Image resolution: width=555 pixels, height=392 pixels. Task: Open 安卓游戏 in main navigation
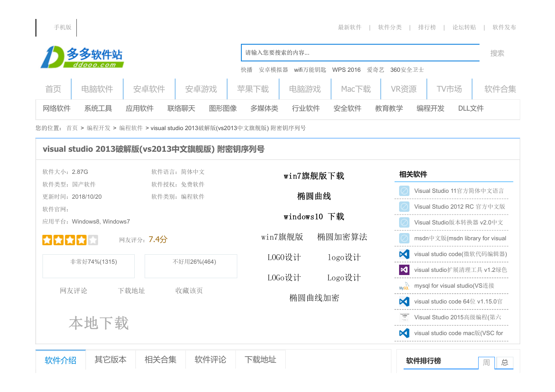(x=201, y=89)
